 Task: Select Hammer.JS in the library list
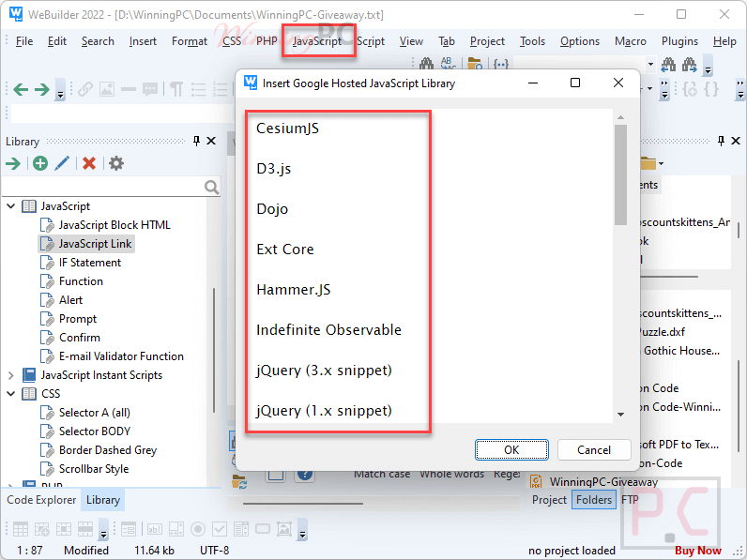(294, 290)
